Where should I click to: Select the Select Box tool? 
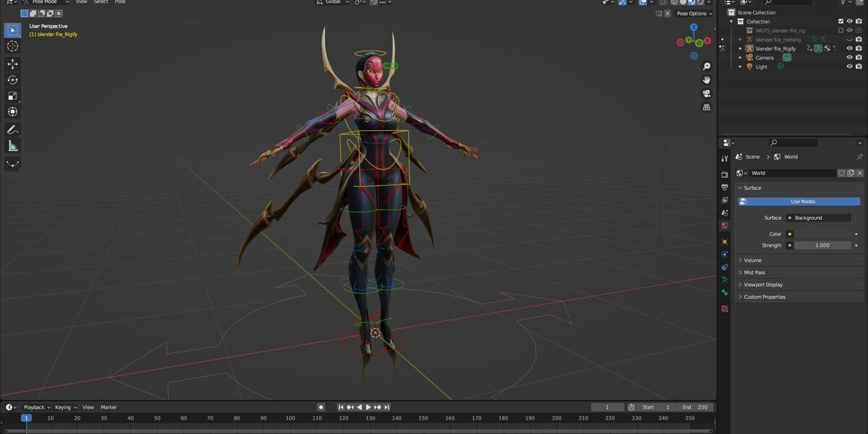coord(12,30)
